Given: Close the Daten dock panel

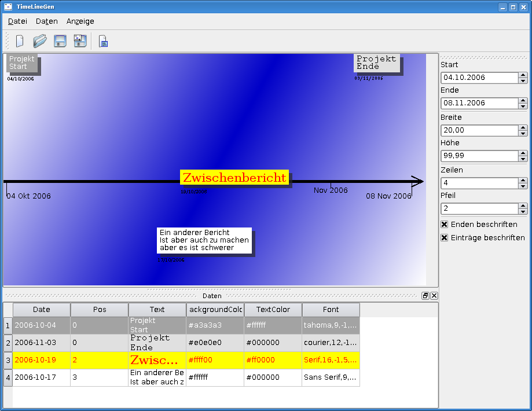Looking at the screenshot, I should pyautogui.click(x=434, y=296).
